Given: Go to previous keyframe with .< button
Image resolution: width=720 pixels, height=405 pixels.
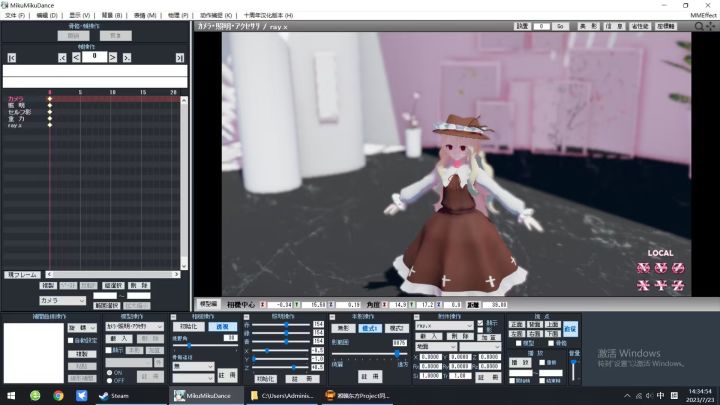Looking at the screenshot, I should tap(62, 58).
